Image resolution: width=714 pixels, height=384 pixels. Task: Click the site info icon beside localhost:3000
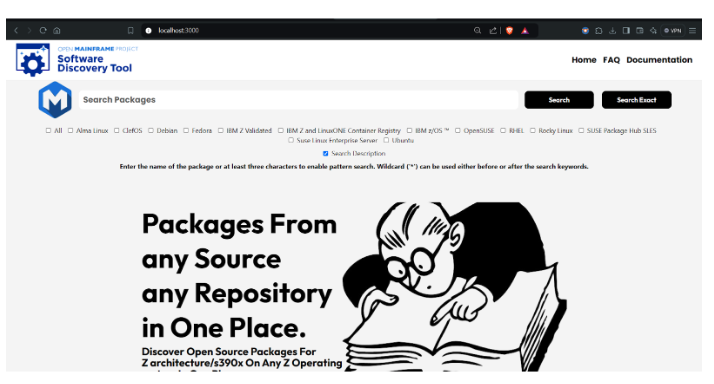pyautogui.click(x=148, y=31)
